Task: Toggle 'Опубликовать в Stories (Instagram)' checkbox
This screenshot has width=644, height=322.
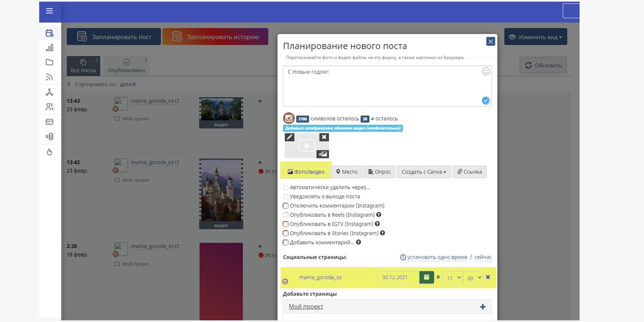Action: click(x=286, y=233)
